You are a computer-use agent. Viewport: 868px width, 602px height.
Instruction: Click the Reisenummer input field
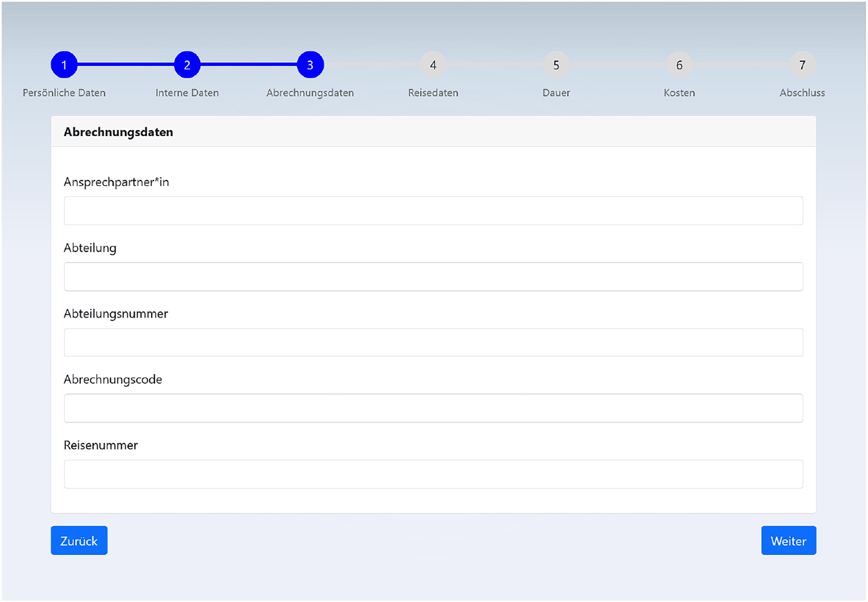click(x=433, y=474)
